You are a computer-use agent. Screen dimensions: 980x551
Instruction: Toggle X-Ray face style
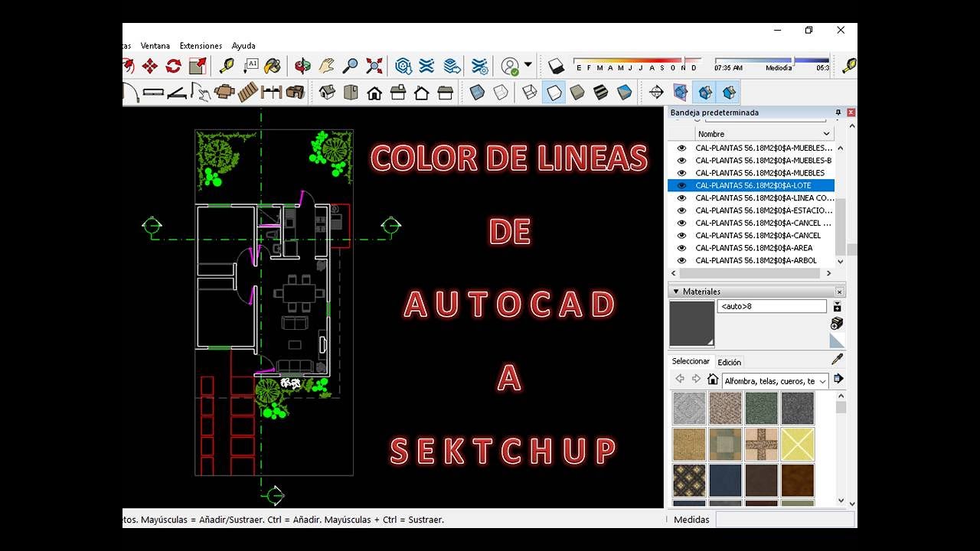[477, 93]
